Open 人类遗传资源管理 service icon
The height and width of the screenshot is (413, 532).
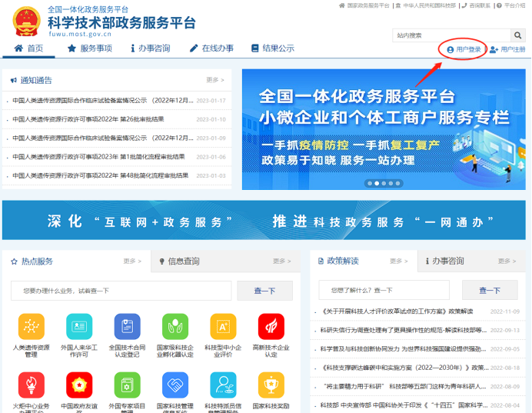click(x=32, y=326)
